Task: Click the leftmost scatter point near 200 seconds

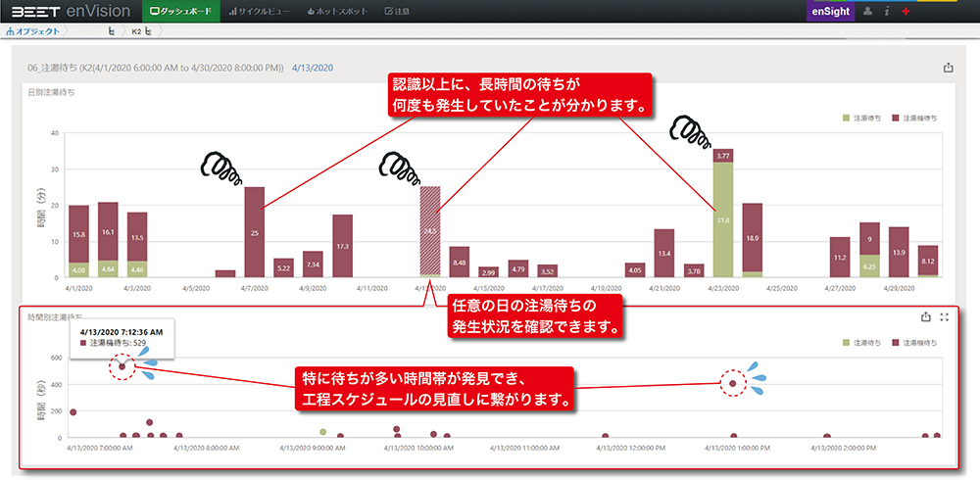Action: (x=73, y=411)
